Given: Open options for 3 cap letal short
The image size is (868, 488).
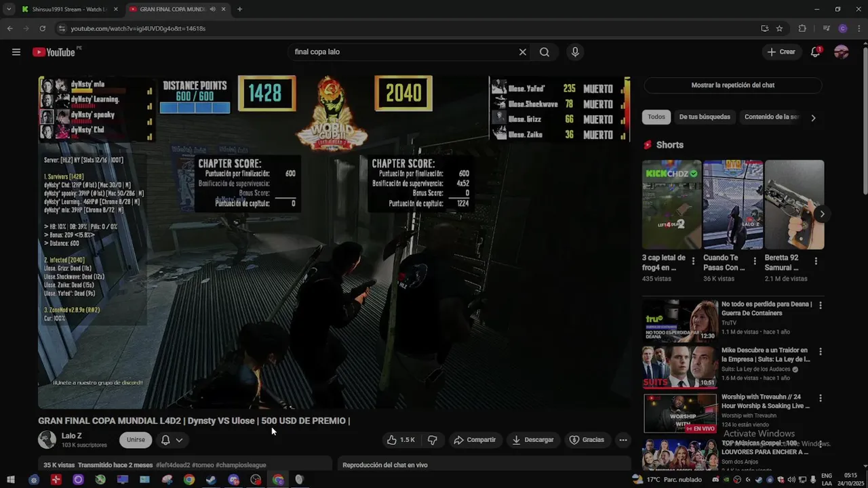Looking at the screenshot, I should tap(693, 261).
